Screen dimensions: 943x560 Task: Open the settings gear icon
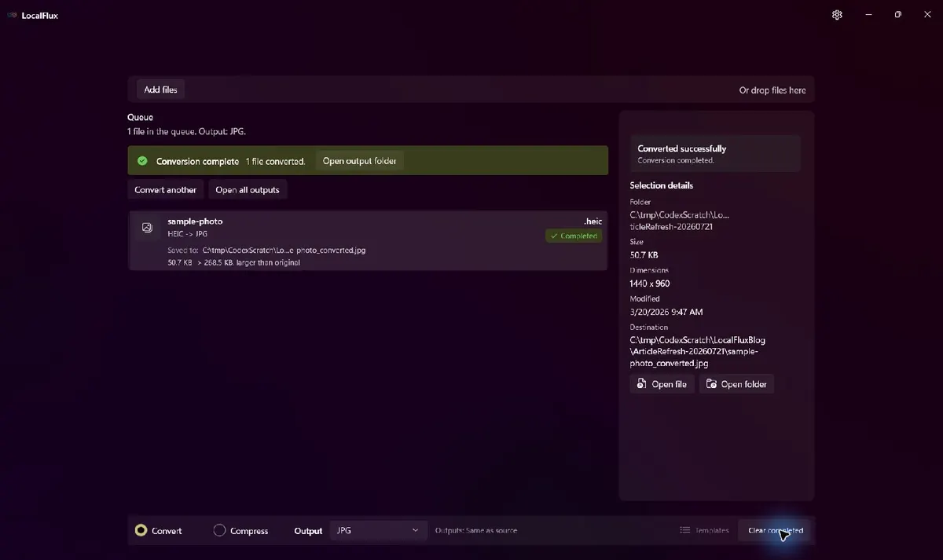837,15
